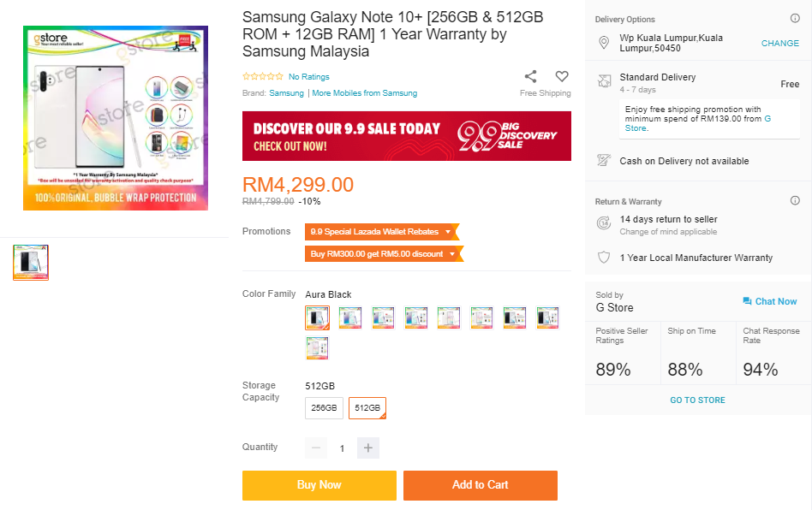Viewport: 812px width, 510px height.
Task: Open Delivery Options info icon
Action: pyautogui.click(x=795, y=19)
